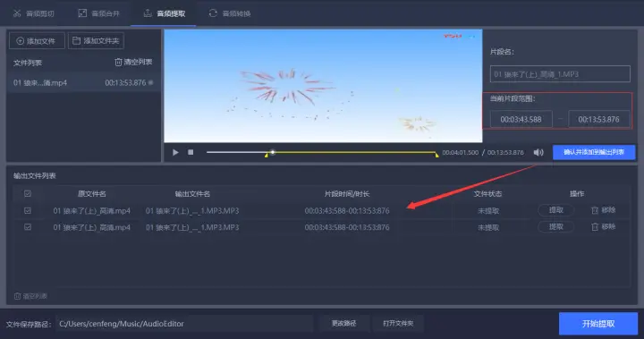Click 提取 button in the second output row

[x=555, y=226]
